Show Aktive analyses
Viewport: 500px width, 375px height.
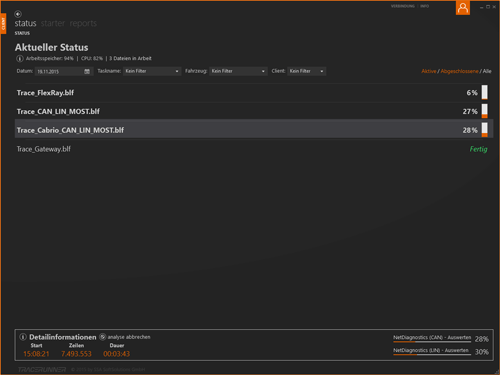tap(429, 71)
